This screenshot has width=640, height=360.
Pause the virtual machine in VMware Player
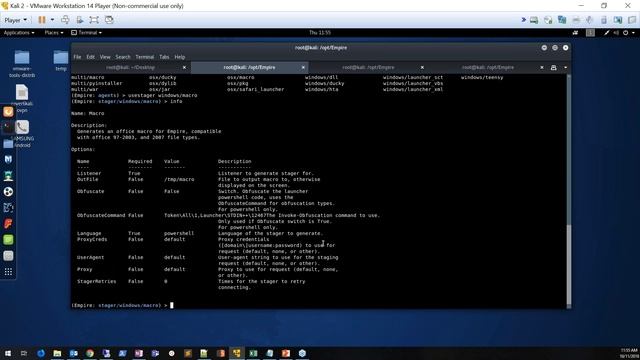(42, 20)
